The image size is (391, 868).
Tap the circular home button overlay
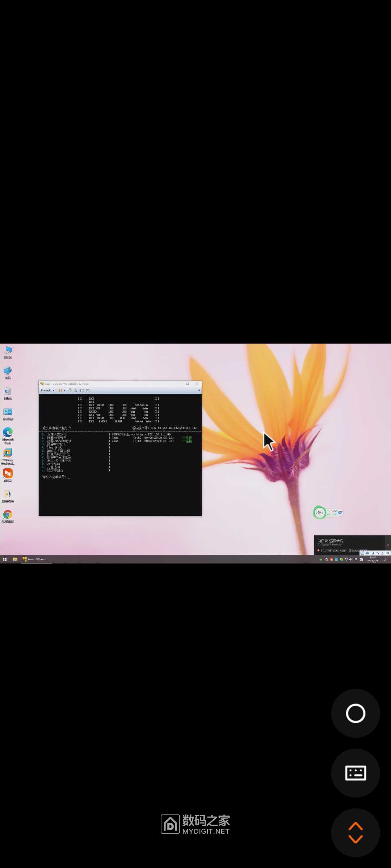coord(356,714)
